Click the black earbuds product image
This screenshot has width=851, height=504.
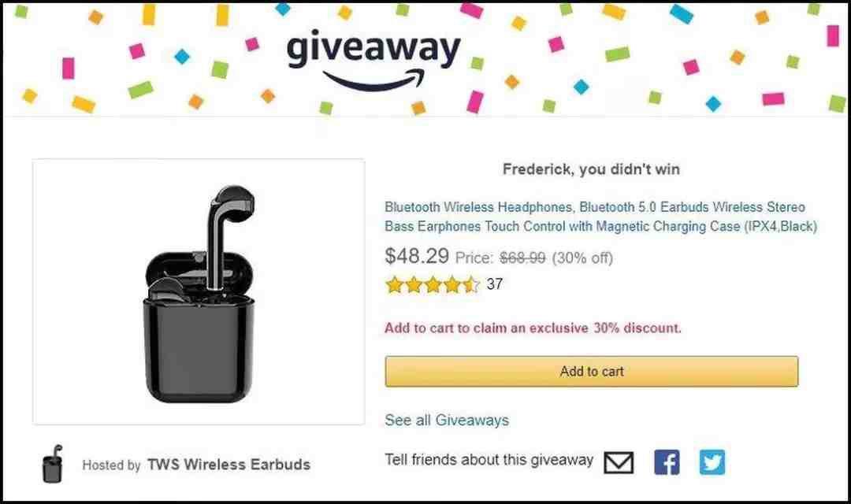click(199, 294)
